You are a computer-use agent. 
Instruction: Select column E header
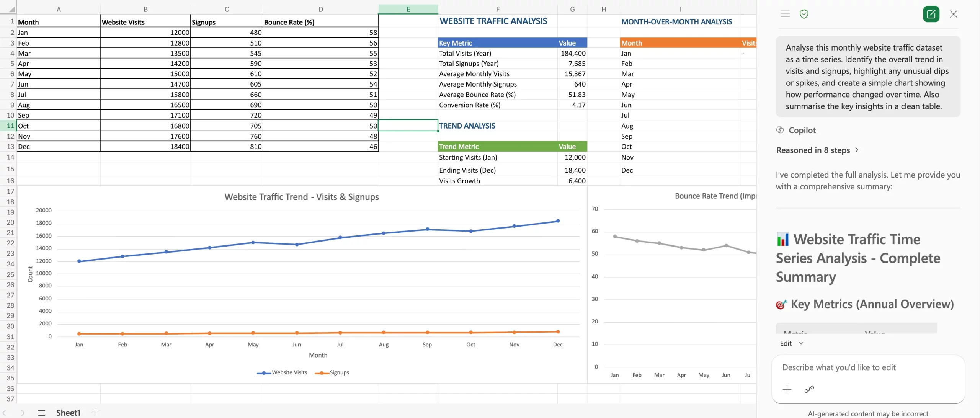coord(408,9)
